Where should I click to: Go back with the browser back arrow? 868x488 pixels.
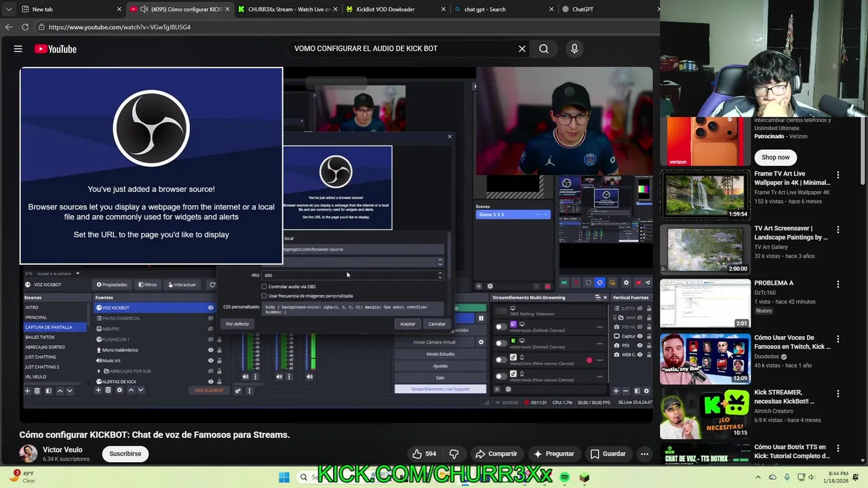pyautogui.click(x=9, y=27)
